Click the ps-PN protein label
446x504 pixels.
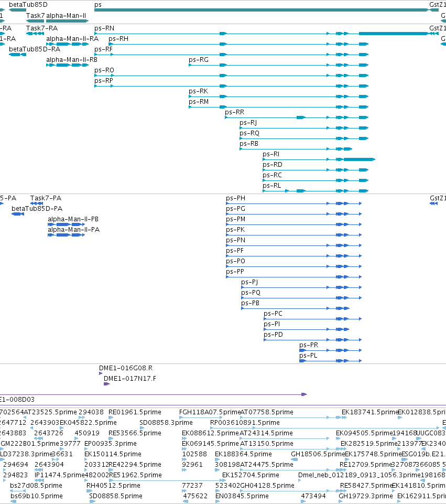(x=236, y=240)
